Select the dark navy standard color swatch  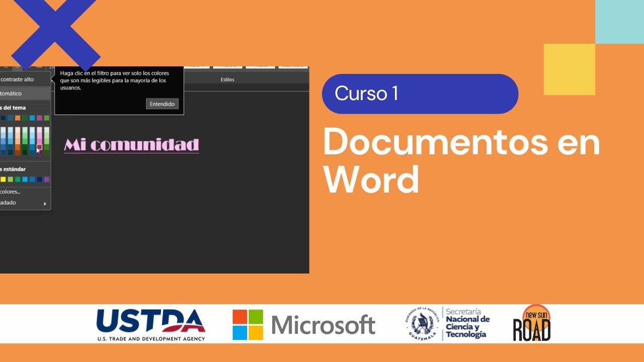point(39,179)
